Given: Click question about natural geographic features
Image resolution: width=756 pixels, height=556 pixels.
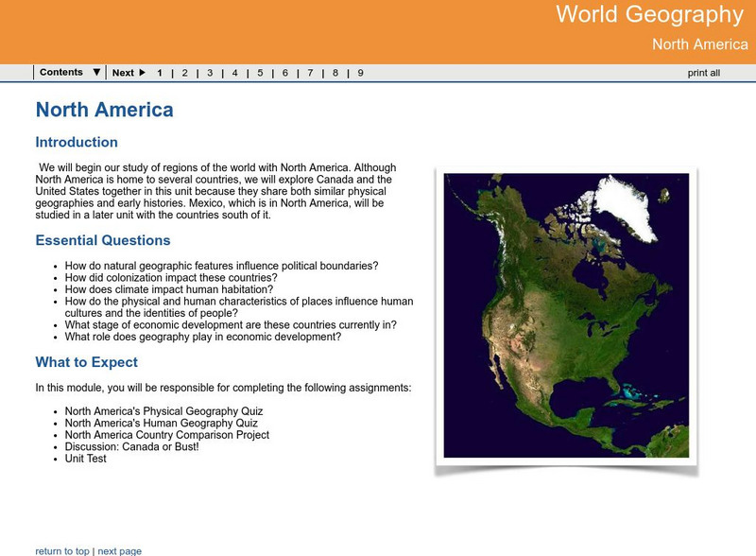Looking at the screenshot, I should pyautogui.click(x=222, y=266).
